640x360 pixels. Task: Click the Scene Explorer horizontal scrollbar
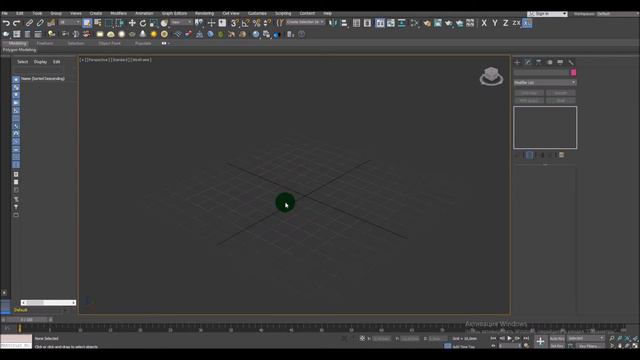tap(48, 303)
